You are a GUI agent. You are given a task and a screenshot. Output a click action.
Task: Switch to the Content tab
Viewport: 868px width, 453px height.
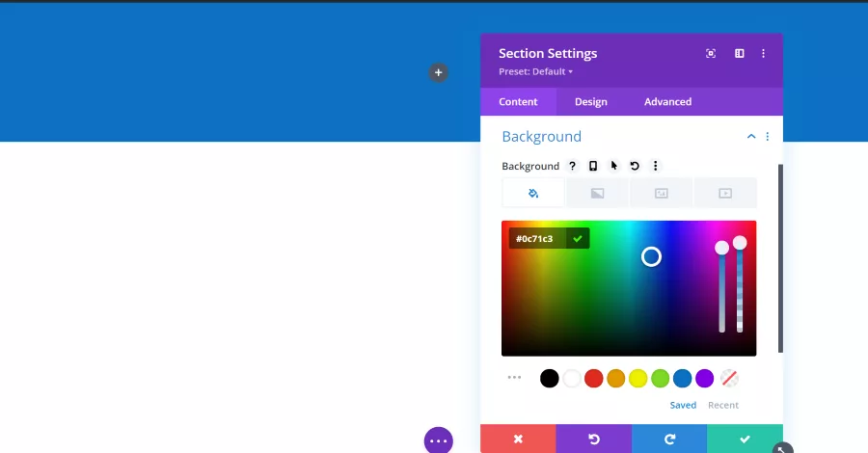[x=518, y=102]
